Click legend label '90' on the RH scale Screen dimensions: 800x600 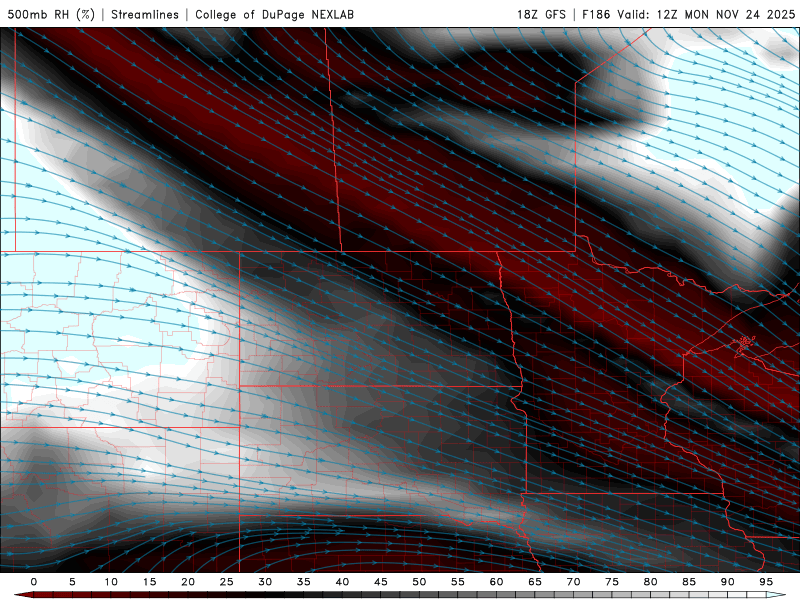pyautogui.click(x=727, y=582)
